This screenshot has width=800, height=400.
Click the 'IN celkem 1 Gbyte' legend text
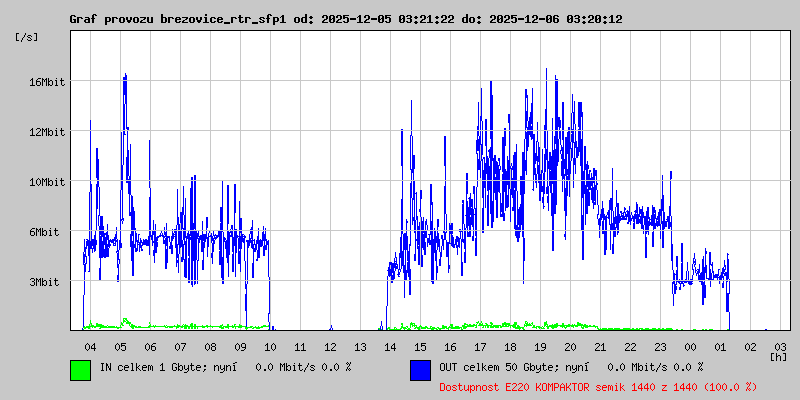[x=154, y=367]
